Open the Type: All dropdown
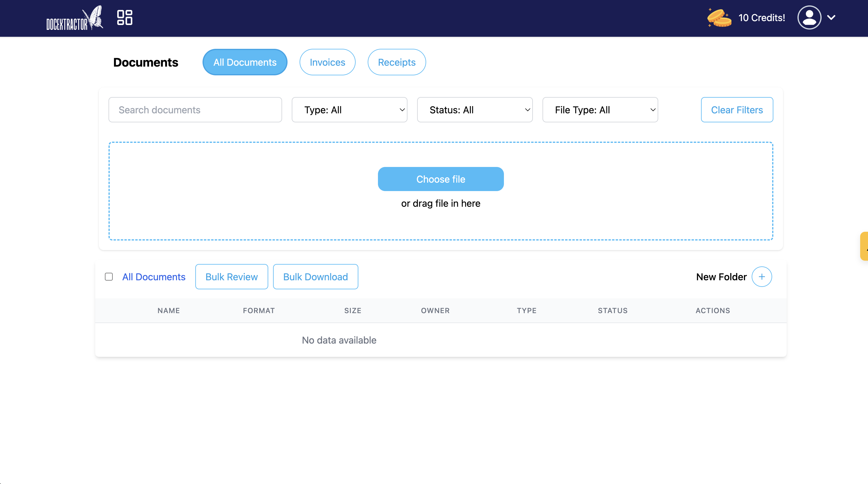The image size is (868, 484). tap(349, 110)
